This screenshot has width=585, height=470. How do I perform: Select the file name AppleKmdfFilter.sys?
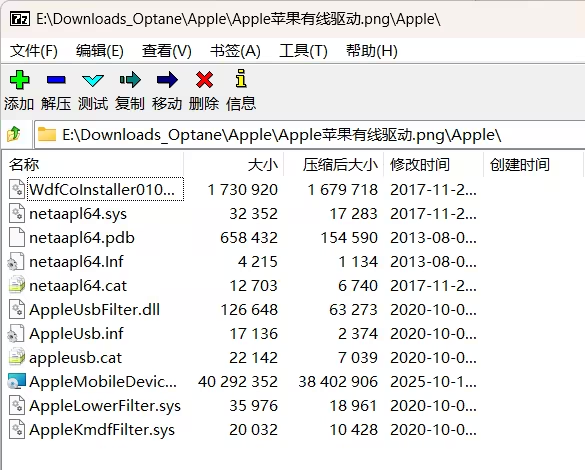(102, 430)
